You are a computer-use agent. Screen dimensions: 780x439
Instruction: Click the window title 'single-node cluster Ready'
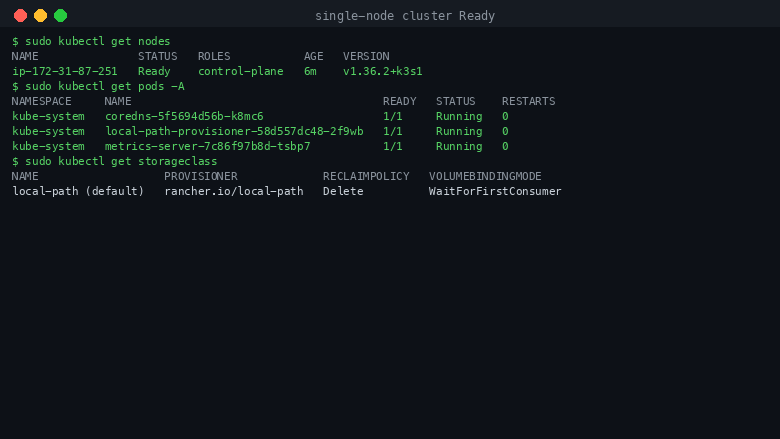405,16
